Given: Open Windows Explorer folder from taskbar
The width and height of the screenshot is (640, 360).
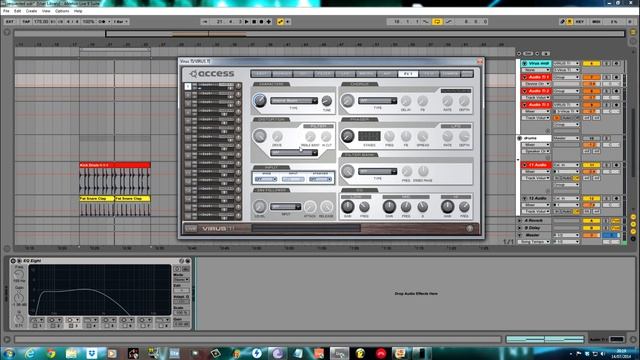Looking at the screenshot, I should [x=71, y=353].
